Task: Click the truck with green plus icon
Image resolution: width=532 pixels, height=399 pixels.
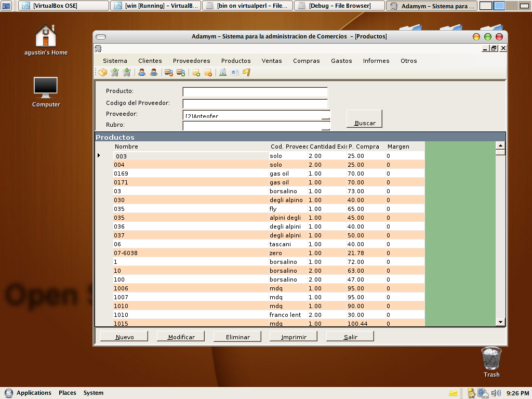Action: point(181,72)
